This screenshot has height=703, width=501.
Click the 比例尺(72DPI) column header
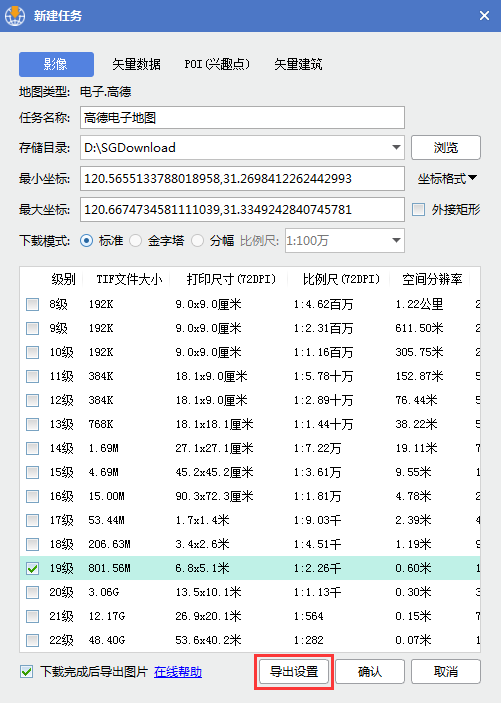tap(341, 279)
